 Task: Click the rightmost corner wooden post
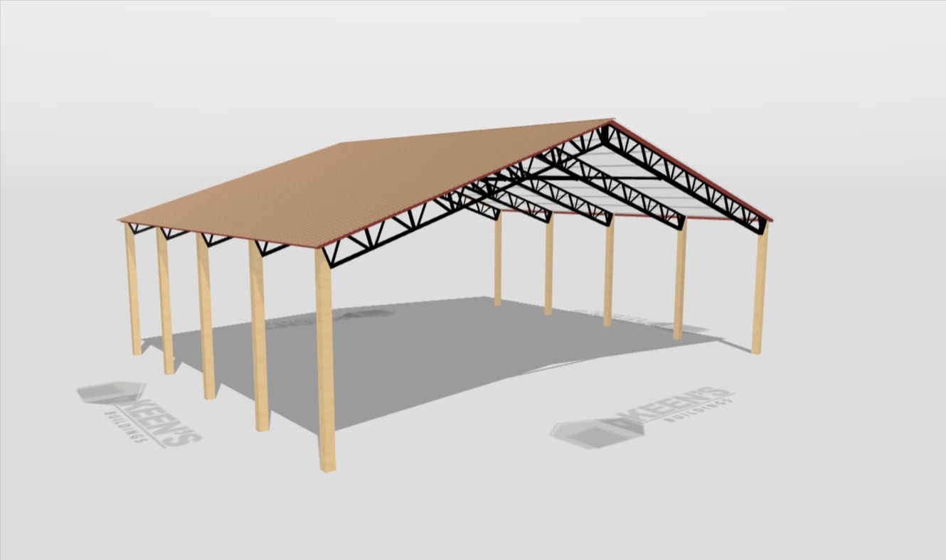[760, 291]
